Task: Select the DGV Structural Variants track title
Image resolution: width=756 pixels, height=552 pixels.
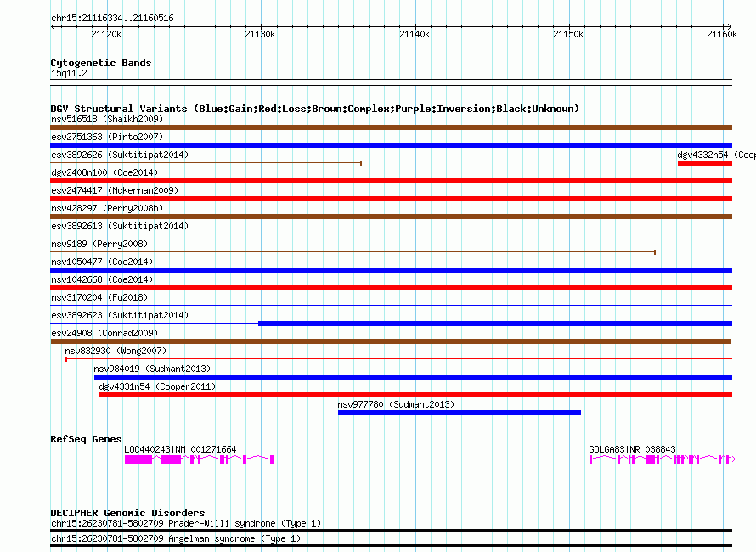Action: pos(315,109)
